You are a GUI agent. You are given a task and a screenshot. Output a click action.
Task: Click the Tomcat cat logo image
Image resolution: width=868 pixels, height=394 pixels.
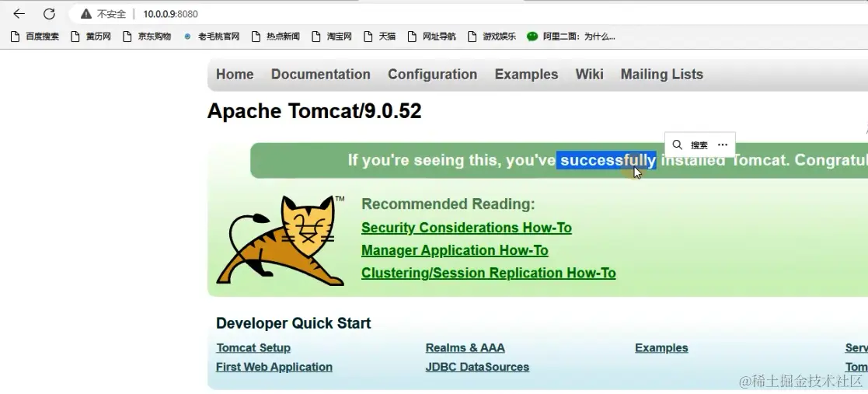280,240
